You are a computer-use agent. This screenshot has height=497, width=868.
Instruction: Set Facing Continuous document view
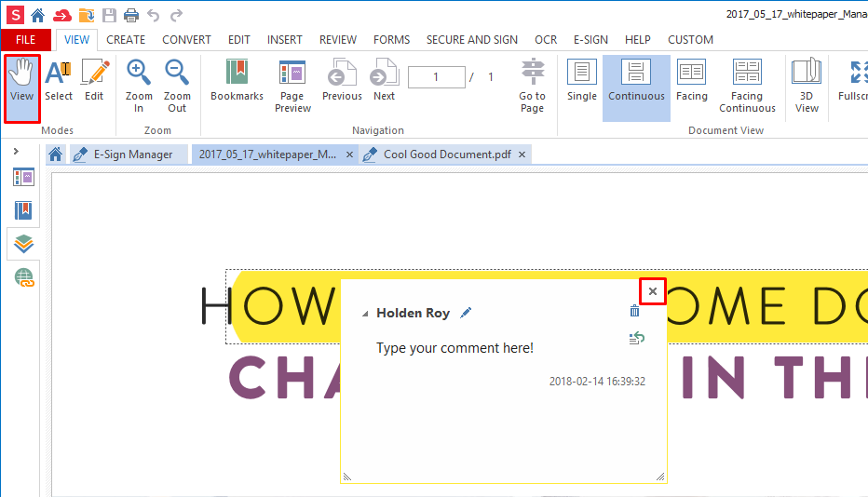coord(747,86)
